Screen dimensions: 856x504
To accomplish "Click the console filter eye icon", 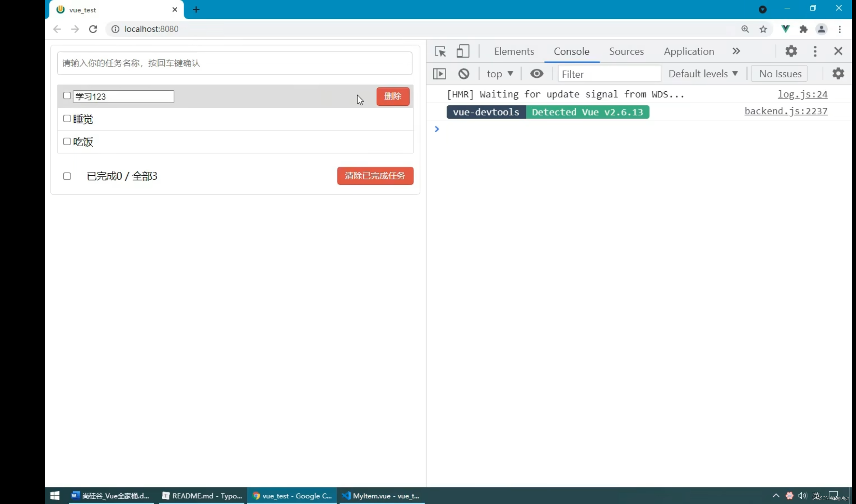I will [537, 73].
